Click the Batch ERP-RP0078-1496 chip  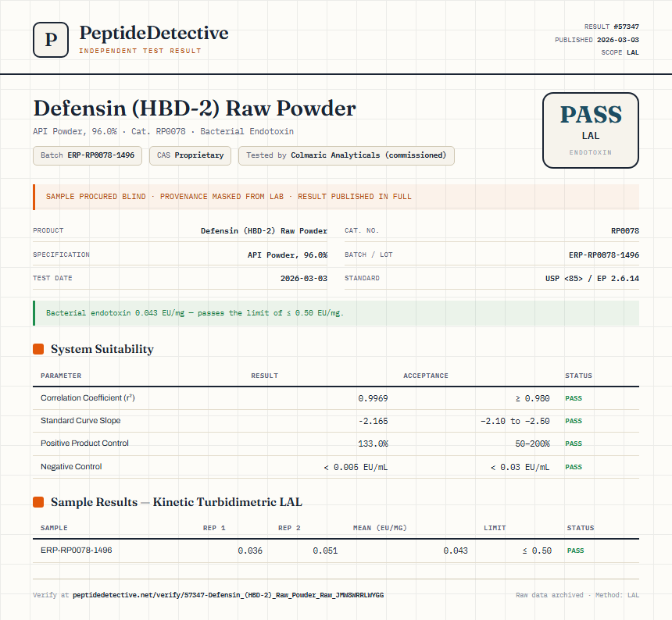pos(88,155)
